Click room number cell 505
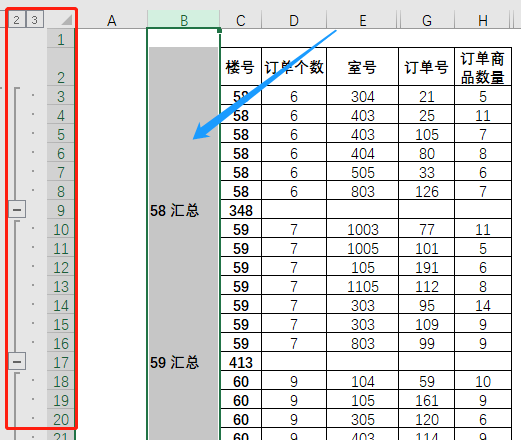Image resolution: width=521 pixels, height=440 pixels. coord(363,172)
